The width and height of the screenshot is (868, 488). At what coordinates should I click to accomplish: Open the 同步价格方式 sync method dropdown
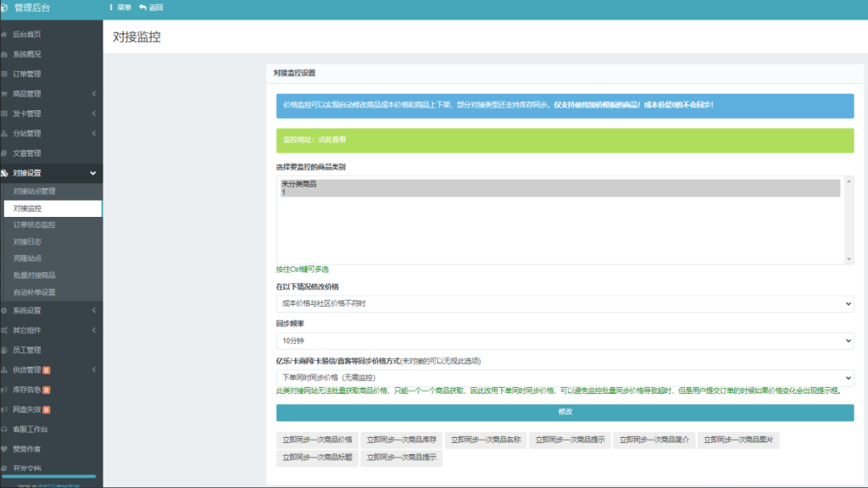(x=561, y=376)
